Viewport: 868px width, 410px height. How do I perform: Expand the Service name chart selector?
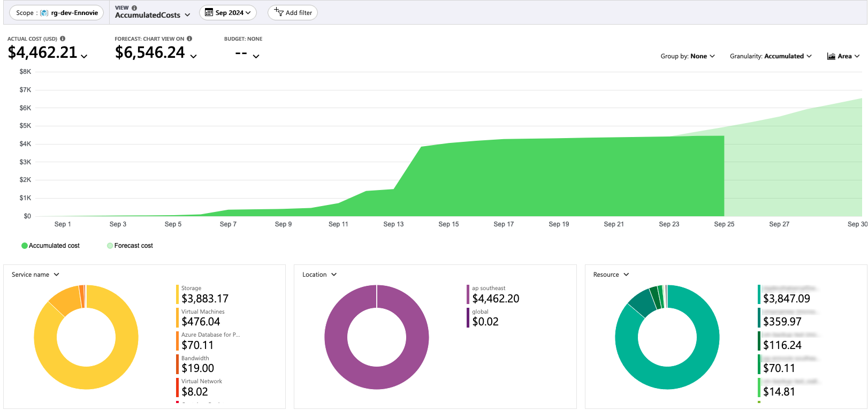pos(35,275)
